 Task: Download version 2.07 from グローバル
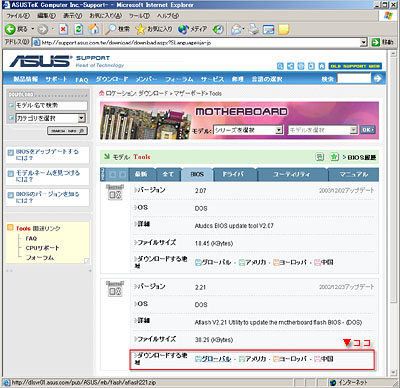213,262
